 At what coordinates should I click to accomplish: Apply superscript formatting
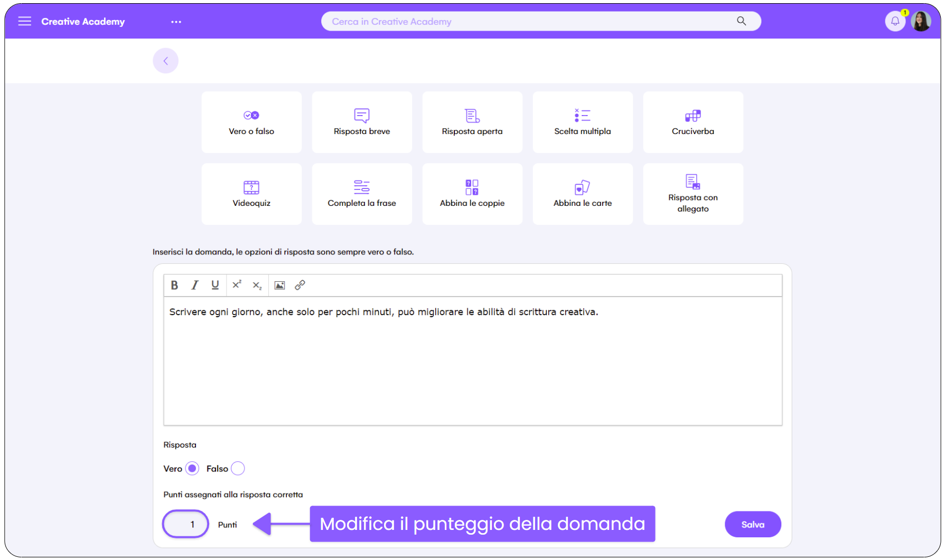[237, 285]
